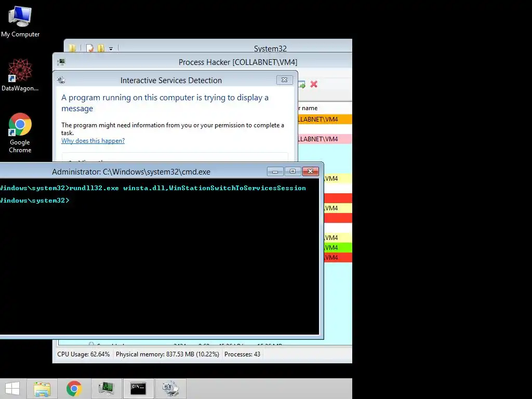Switch to Process Hacker from the taskbar
This screenshot has width=532, height=399.
(x=106, y=389)
